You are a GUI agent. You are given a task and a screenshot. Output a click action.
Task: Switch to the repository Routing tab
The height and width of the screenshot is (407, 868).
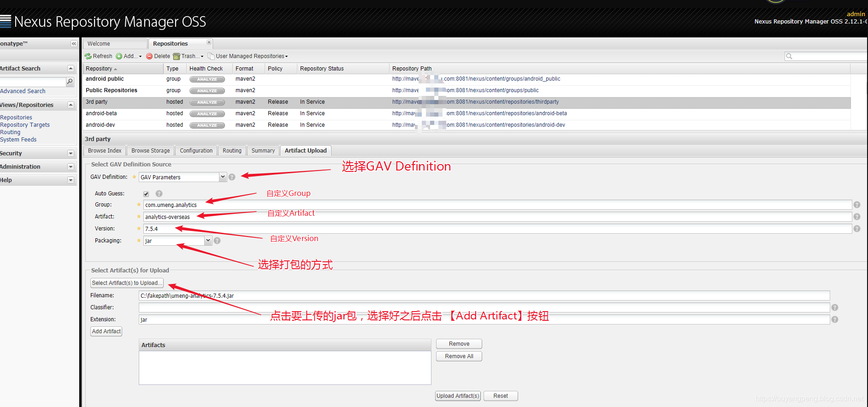pyautogui.click(x=232, y=151)
